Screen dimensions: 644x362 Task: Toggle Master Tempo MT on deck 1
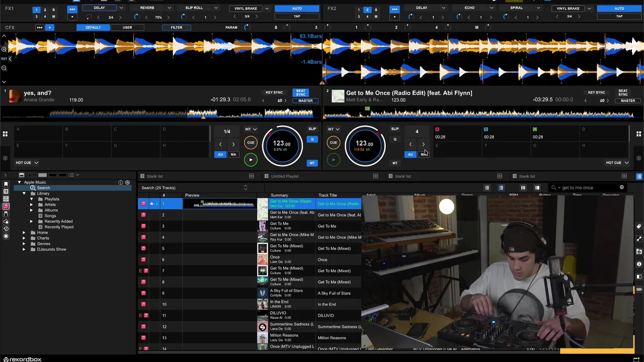pos(312,163)
